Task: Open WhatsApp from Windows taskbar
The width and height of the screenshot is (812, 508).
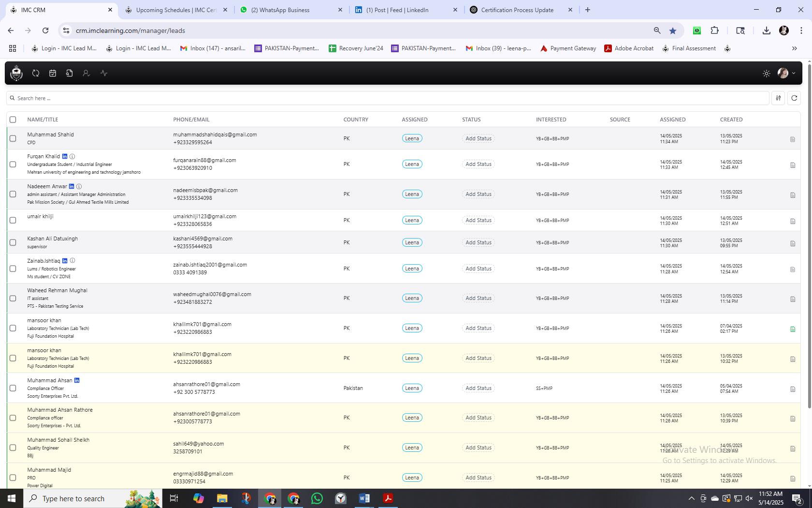Action: [317, 498]
